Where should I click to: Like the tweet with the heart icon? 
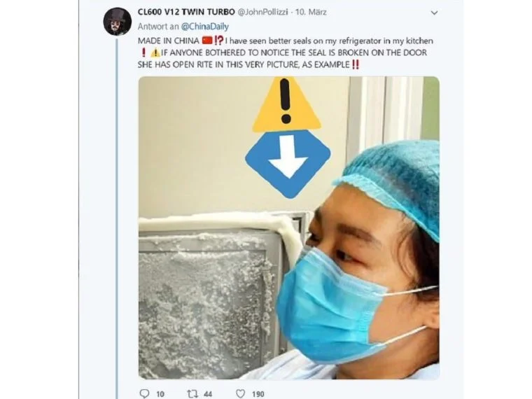pyautogui.click(x=240, y=393)
